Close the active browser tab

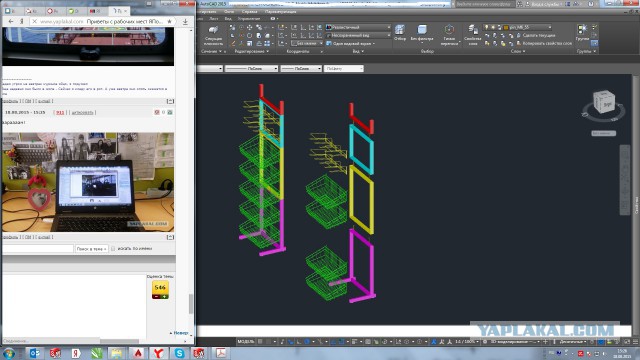coord(125,10)
